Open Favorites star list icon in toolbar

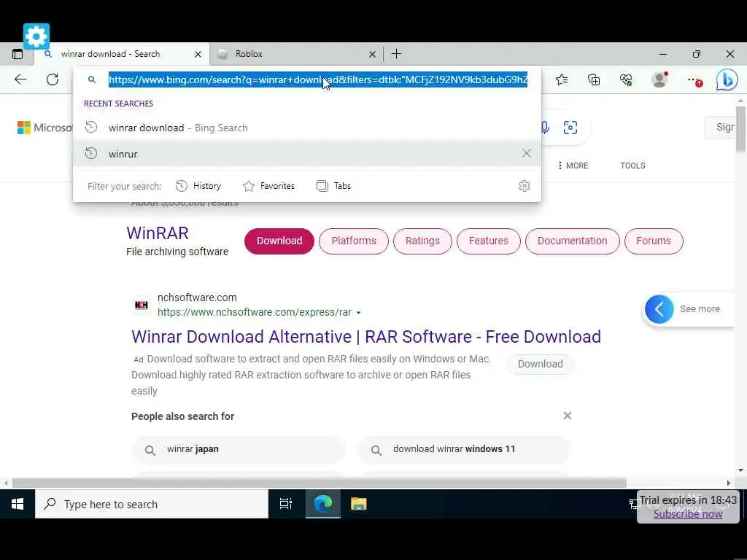(562, 79)
